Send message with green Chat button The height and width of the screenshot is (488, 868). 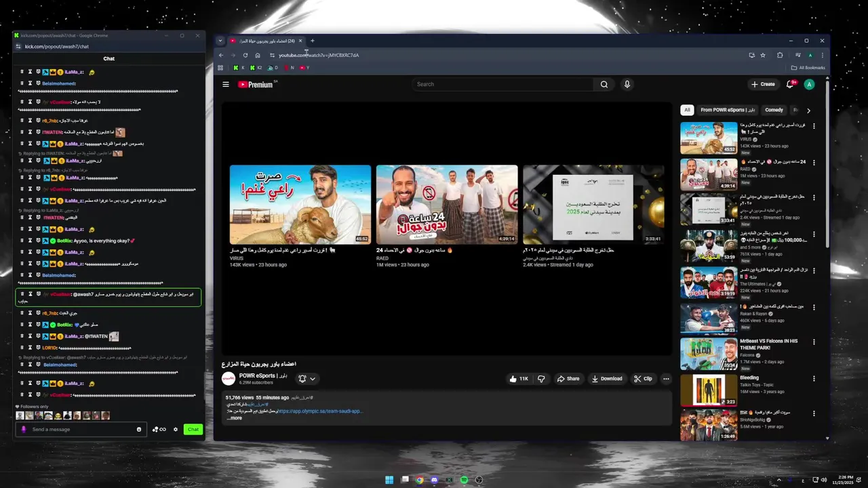193,429
